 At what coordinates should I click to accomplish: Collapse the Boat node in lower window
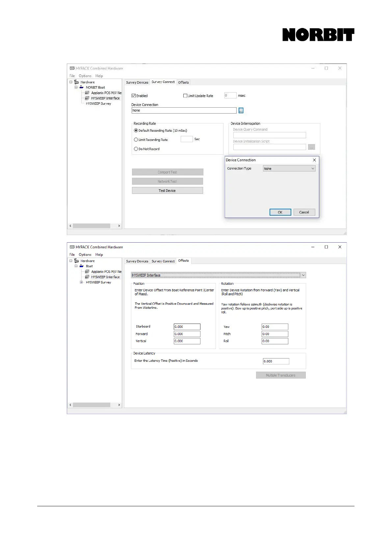click(76, 266)
